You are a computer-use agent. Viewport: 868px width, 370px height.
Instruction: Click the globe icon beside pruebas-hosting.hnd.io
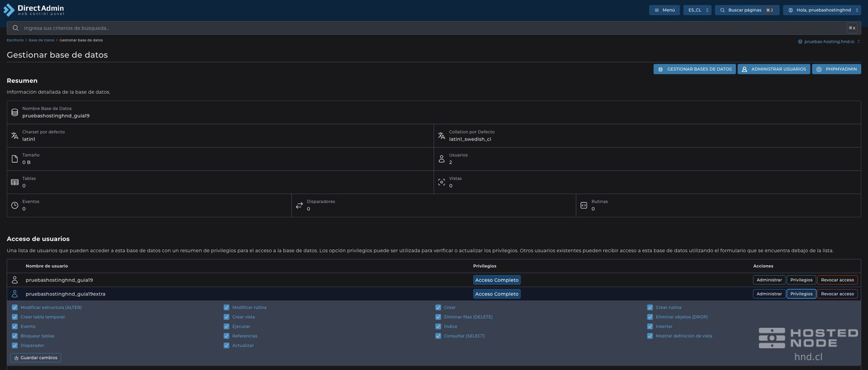coord(800,42)
